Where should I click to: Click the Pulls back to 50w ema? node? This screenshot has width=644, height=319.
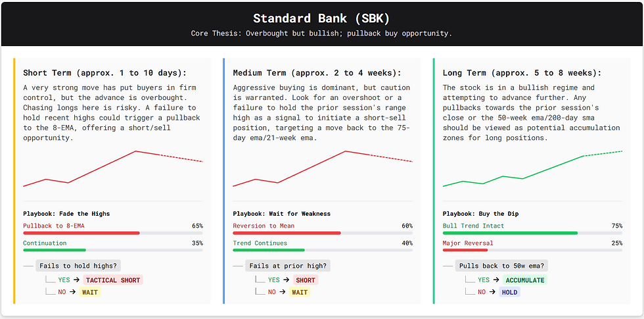[x=501, y=266]
